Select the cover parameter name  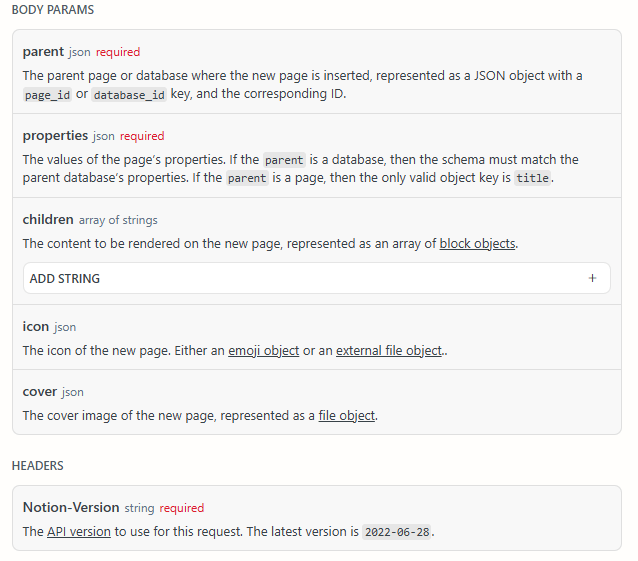(x=40, y=391)
